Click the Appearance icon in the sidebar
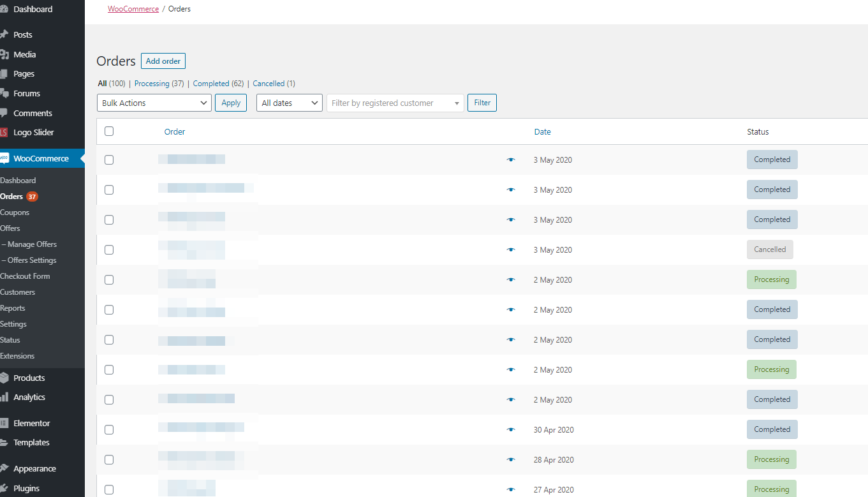This screenshot has width=868, height=497. click(x=8, y=468)
